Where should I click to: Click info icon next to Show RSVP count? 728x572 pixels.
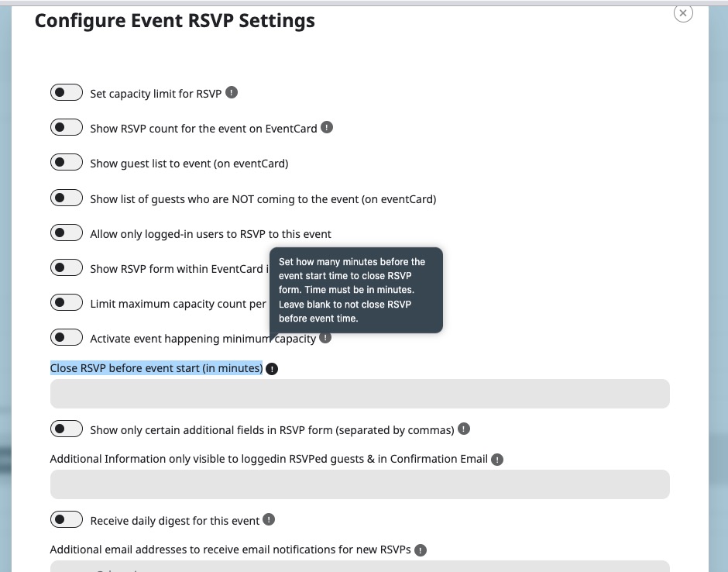tap(327, 127)
